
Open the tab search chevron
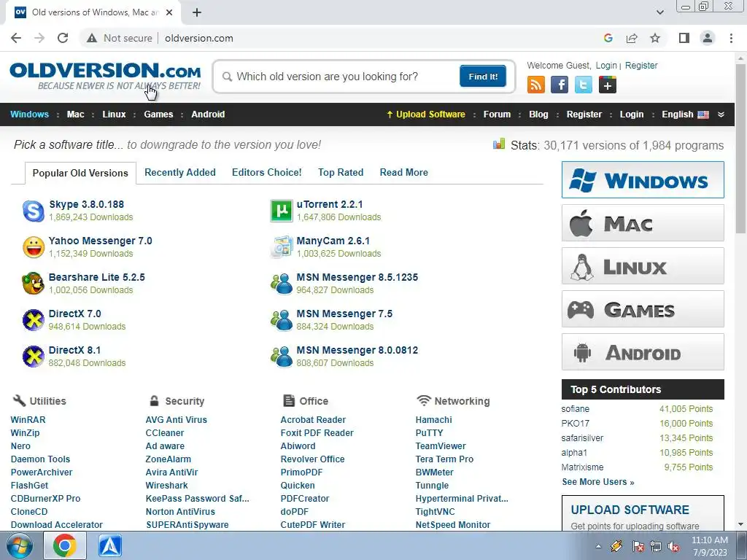coord(659,12)
